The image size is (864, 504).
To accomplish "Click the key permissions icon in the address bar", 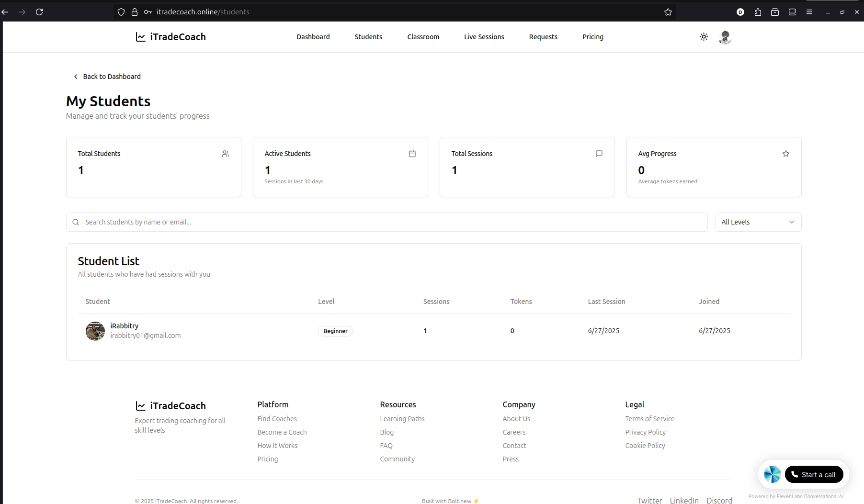I will point(148,12).
